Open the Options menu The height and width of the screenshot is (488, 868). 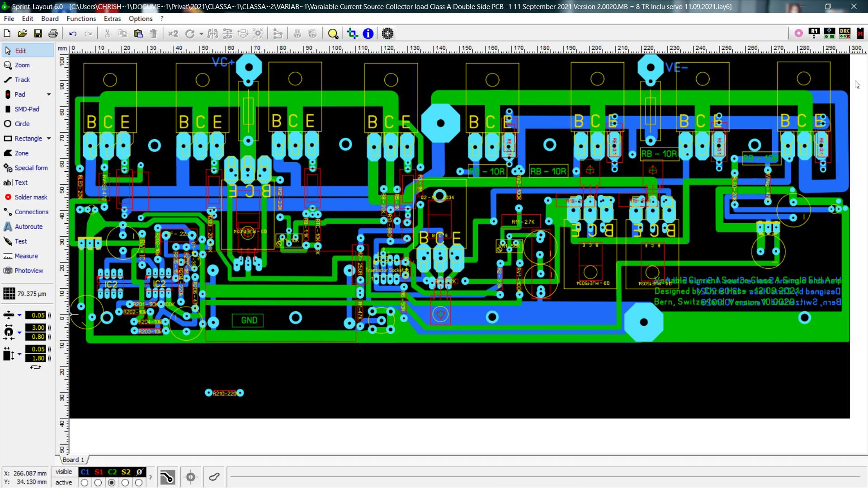tap(141, 19)
